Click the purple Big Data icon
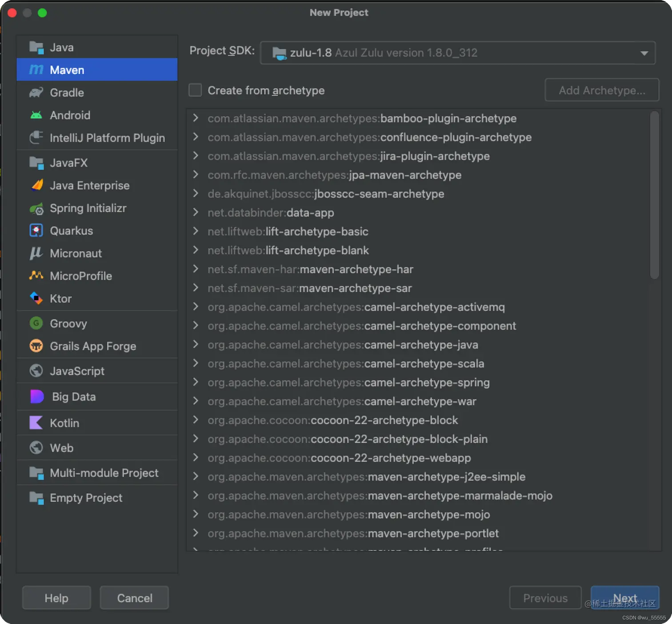This screenshot has width=672, height=624. pyautogui.click(x=37, y=397)
